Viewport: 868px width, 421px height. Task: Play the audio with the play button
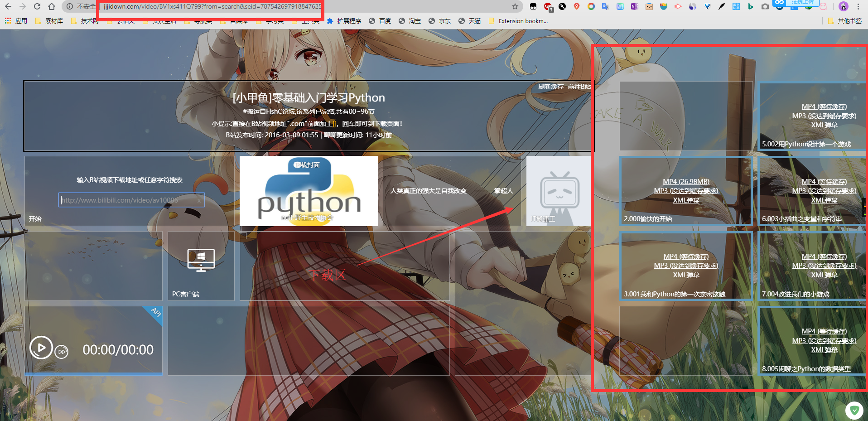[41, 348]
